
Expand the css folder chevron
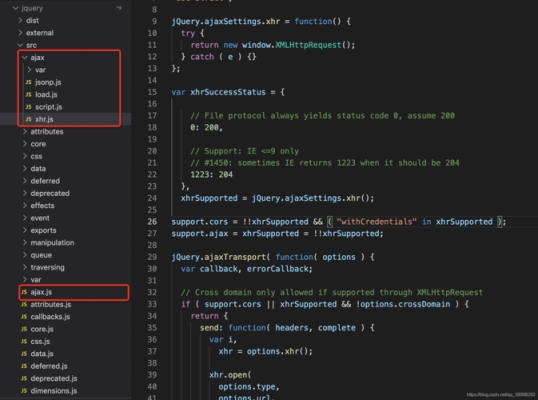click(25, 156)
